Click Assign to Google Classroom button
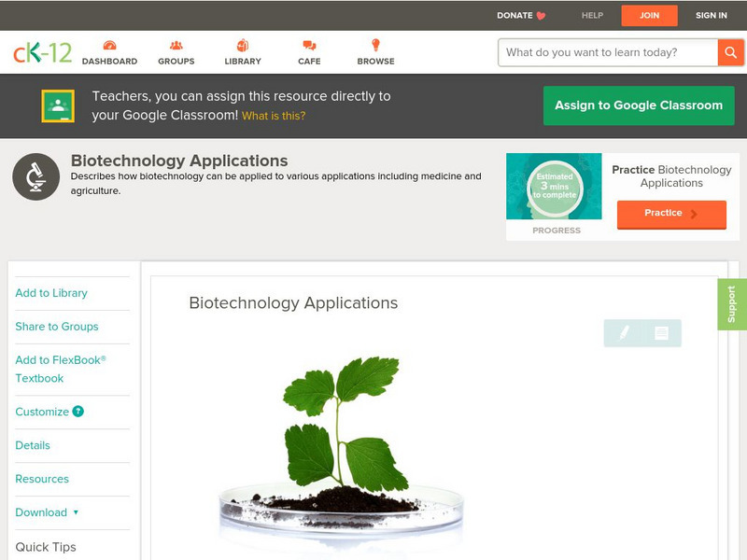The image size is (747, 560). [639, 105]
